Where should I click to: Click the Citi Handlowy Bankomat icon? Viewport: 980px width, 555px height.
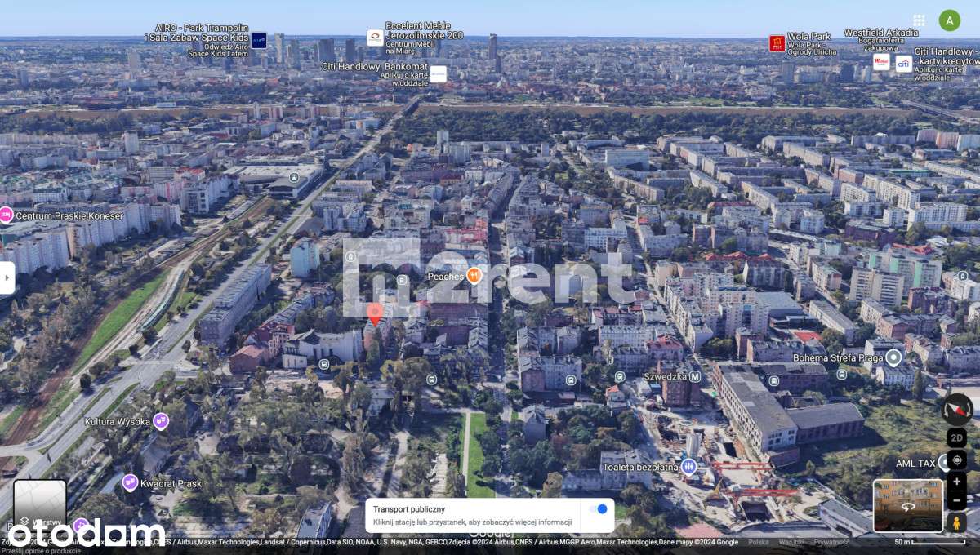439,73
